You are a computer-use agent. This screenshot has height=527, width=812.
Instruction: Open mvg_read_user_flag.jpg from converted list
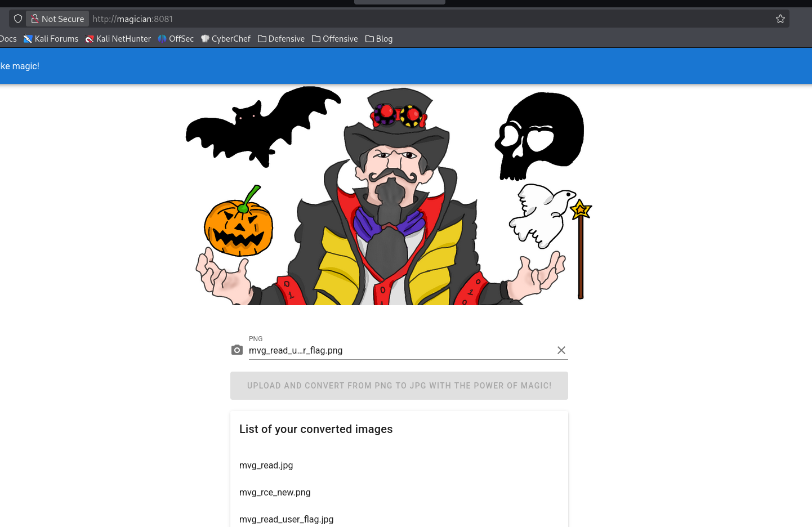(286, 519)
